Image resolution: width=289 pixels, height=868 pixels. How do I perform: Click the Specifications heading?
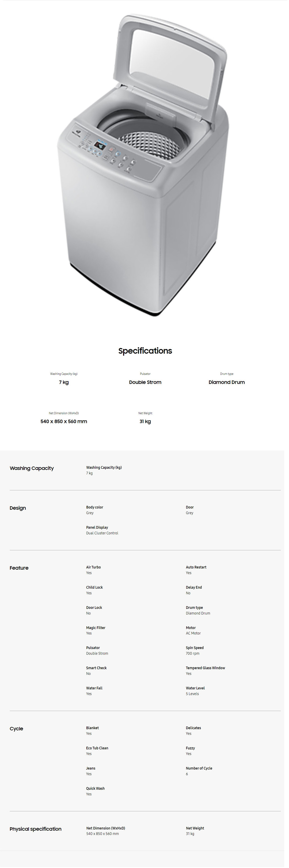(145, 351)
